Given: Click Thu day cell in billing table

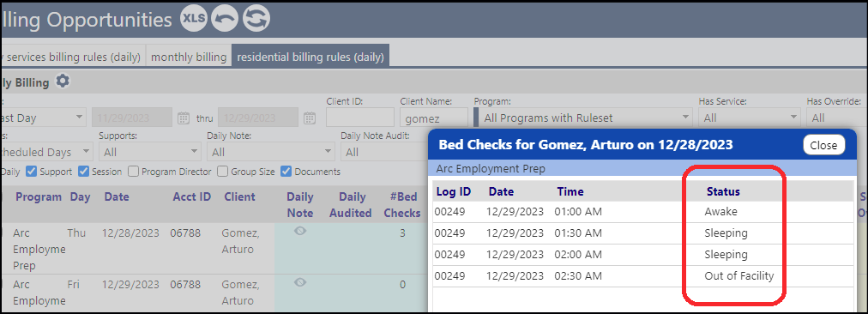Looking at the screenshot, I should click(x=76, y=233).
